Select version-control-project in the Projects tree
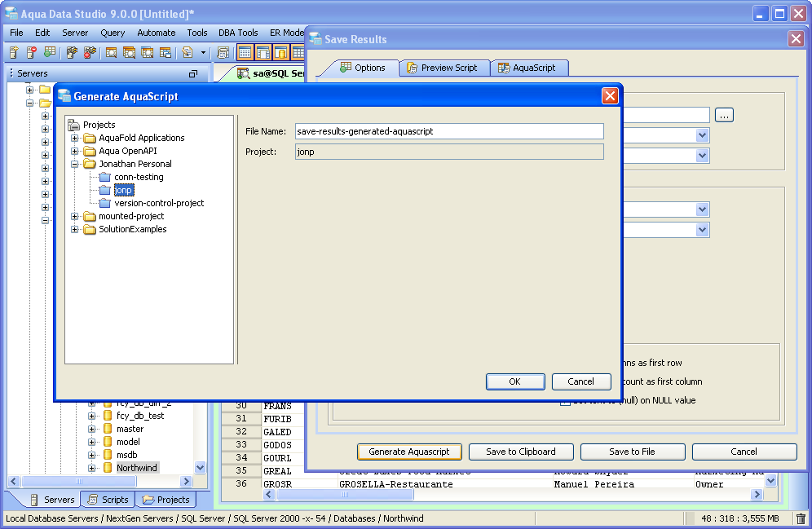 [x=159, y=203]
